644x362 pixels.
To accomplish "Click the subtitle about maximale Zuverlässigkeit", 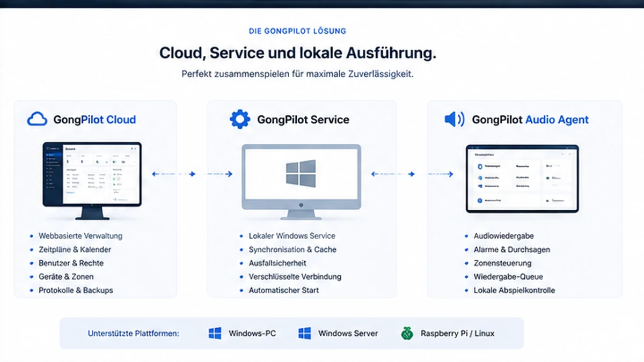I will 298,75.
